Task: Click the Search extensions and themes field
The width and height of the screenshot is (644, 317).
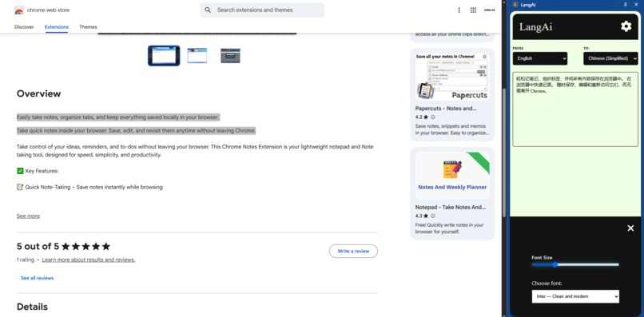Action: [x=262, y=10]
